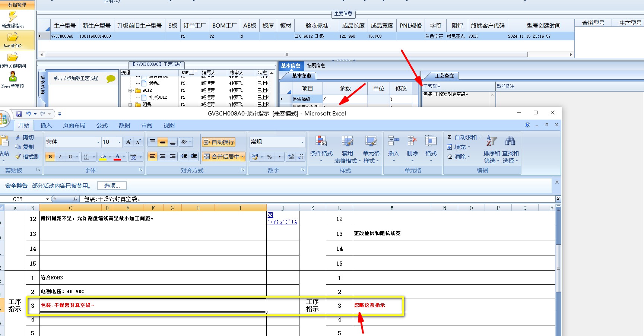The width and height of the screenshot is (644, 336).
Task: Click the Cut (剪切) scissors icon
Action: click(x=18, y=137)
